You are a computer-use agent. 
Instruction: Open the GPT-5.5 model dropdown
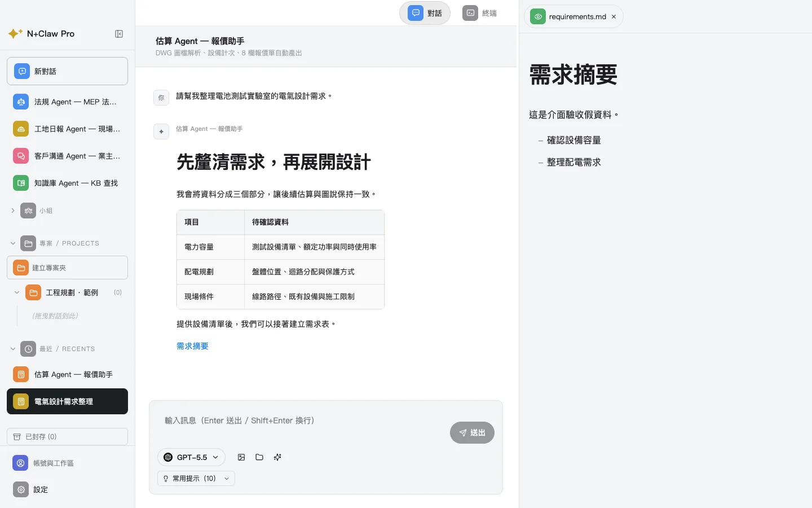pos(191,457)
